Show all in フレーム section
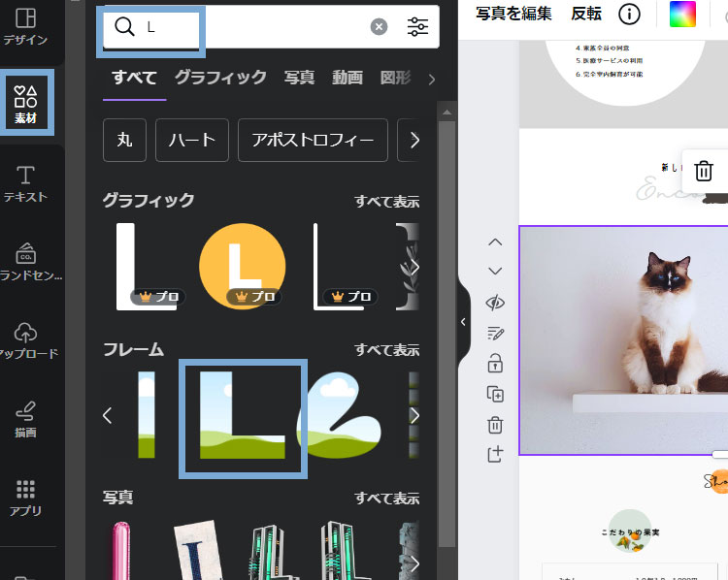The width and height of the screenshot is (728, 580). pyautogui.click(x=386, y=349)
